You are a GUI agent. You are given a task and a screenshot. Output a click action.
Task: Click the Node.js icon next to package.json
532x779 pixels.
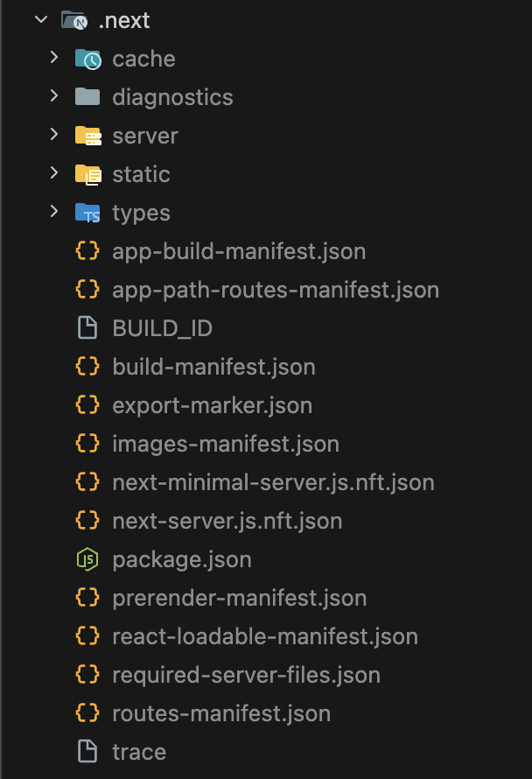click(87, 559)
